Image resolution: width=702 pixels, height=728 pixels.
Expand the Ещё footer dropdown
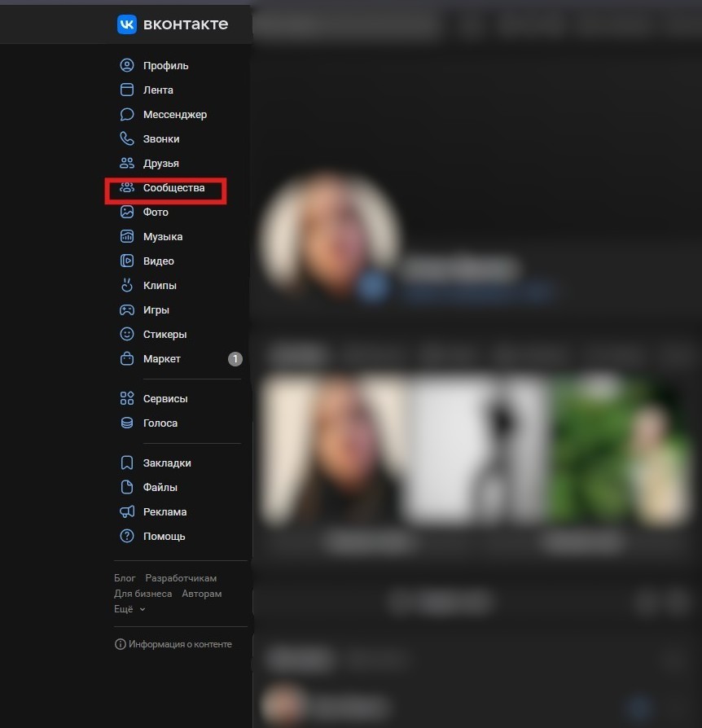129,608
